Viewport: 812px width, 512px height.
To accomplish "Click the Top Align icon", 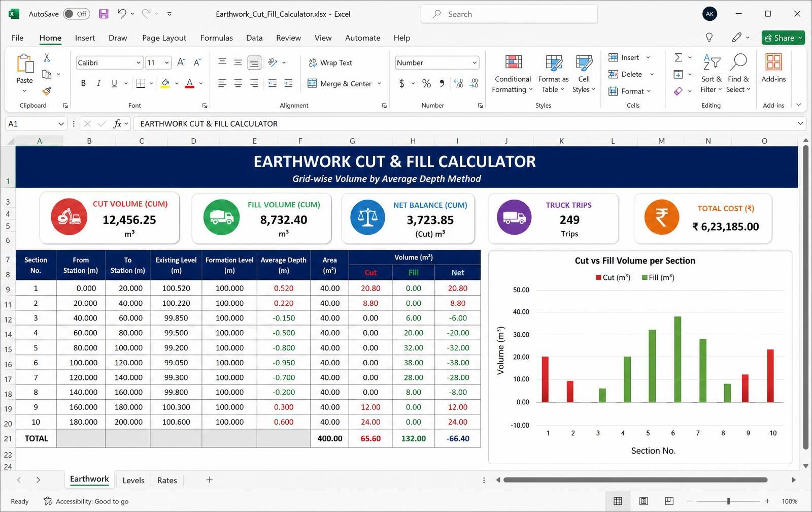I will 222,62.
